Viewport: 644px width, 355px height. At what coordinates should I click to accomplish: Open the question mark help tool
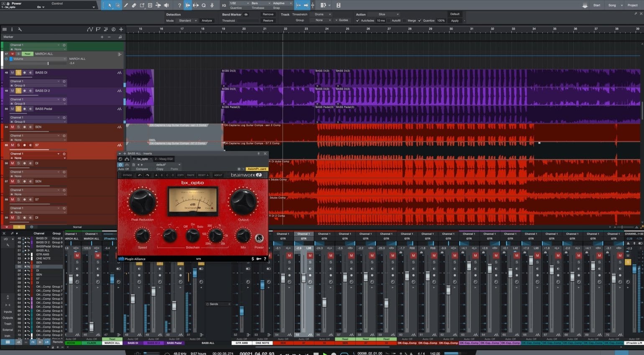[179, 5]
